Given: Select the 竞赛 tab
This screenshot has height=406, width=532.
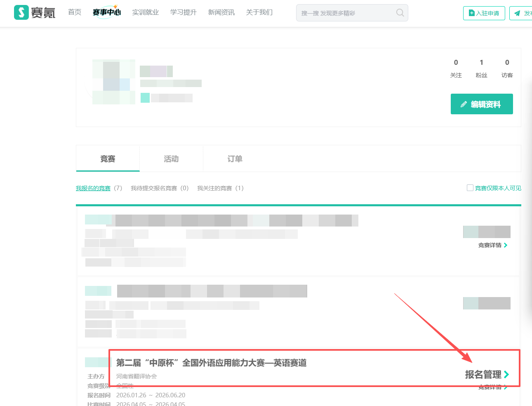Looking at the screenshot, I should click(x=108, y=159).
